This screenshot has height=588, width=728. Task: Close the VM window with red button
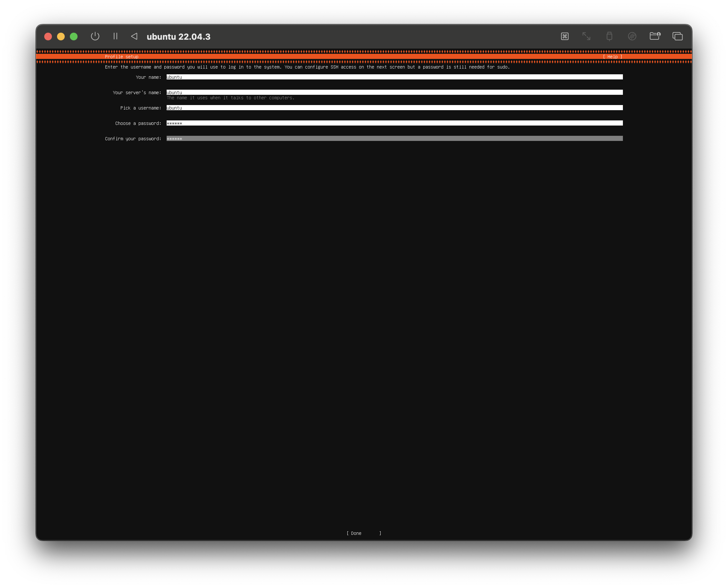[48, 37]
